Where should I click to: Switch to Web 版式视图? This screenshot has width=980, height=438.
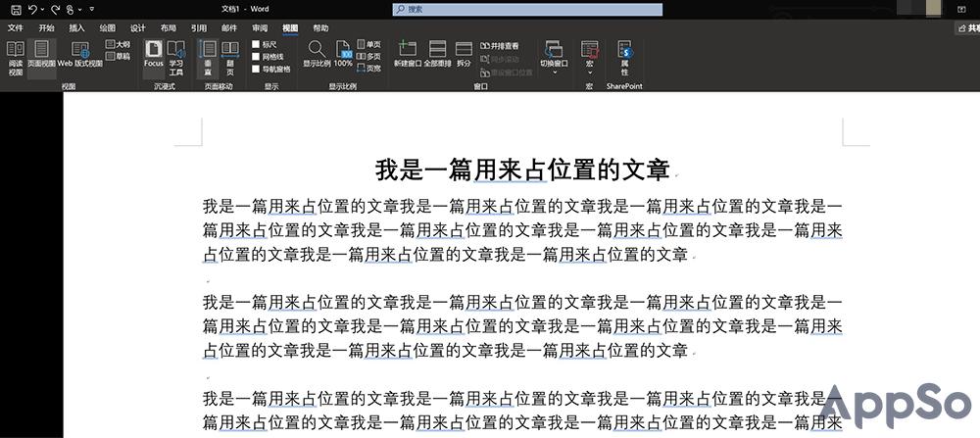(80, 54)
